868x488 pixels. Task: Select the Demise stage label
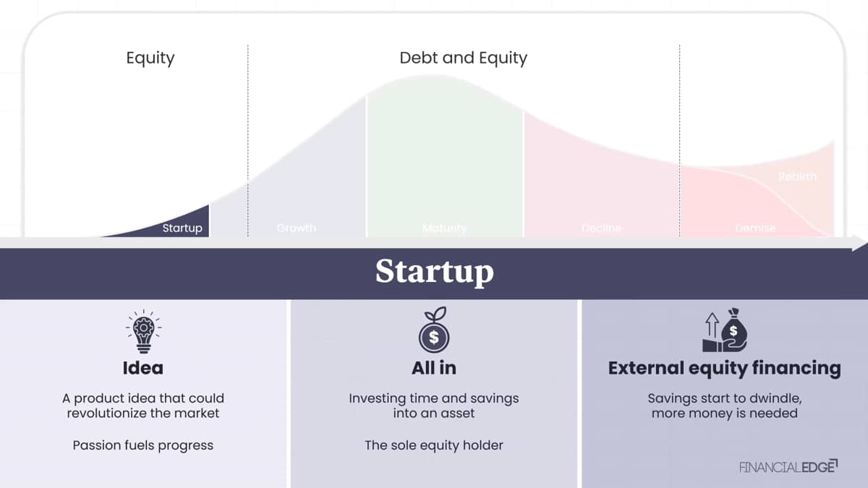pos(755,228)
